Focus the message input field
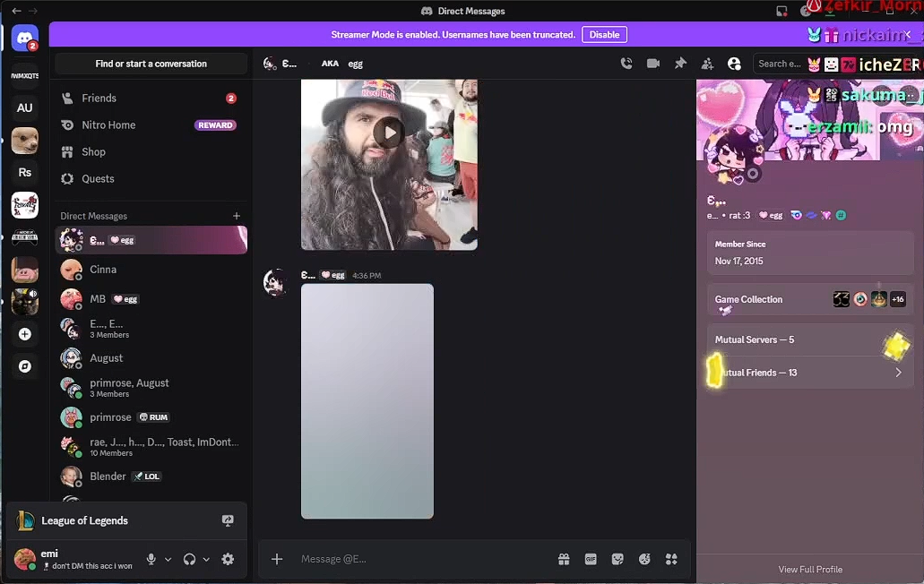Image resolution: width=924 pixels, height=584 pixels. [424, 559]
